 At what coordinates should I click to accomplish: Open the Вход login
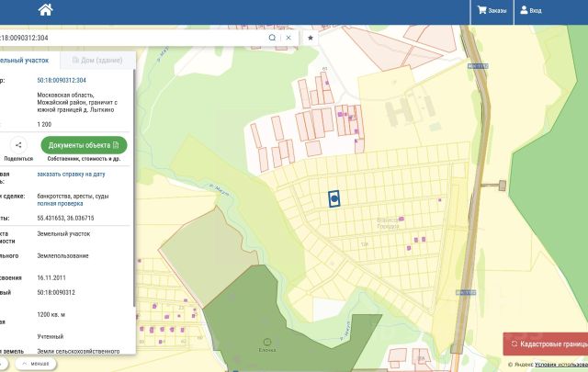pyautogui.click(x=531, y=10)
